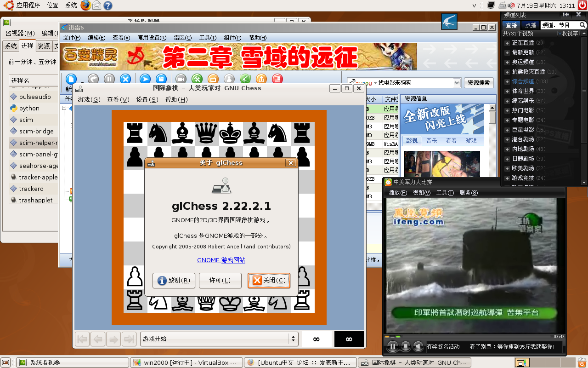Open the 设置 menu in chess window

click(x=147, y=99)
